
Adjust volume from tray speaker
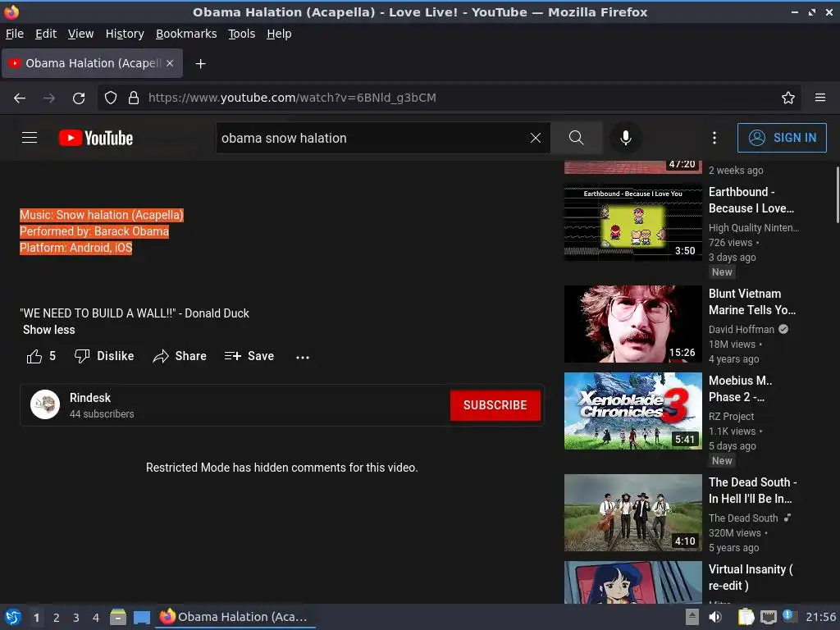715,617
